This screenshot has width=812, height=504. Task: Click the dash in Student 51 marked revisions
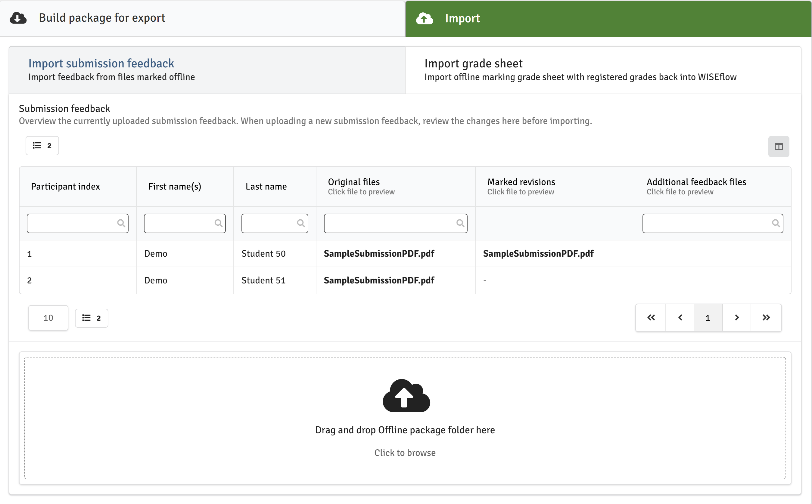[485, 281]
